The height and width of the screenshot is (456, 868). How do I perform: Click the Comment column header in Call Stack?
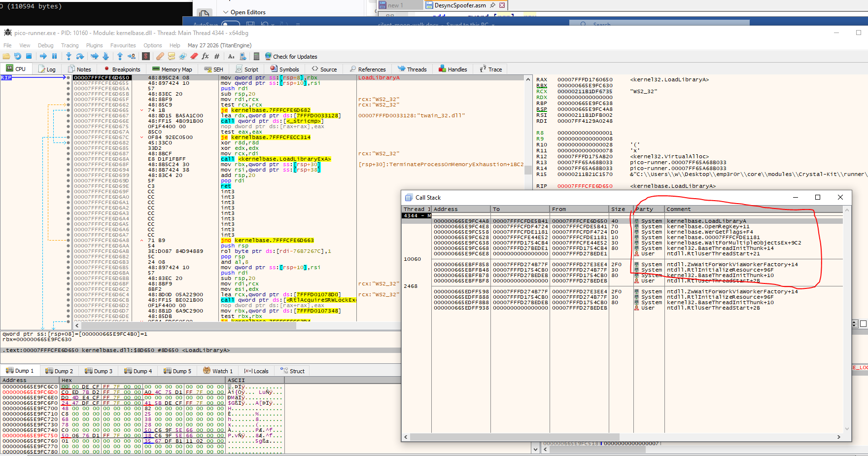754,210
